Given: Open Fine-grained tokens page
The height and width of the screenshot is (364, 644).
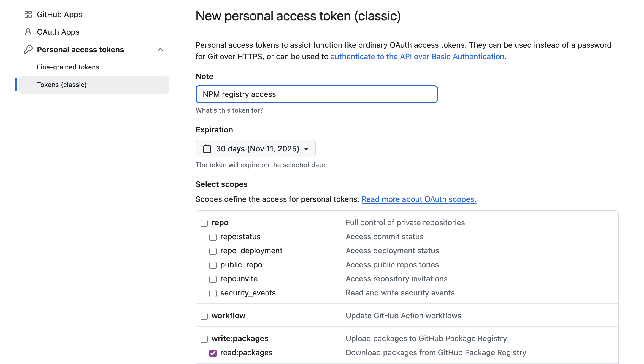Looking at the screenshot, I should click(68, 67).
